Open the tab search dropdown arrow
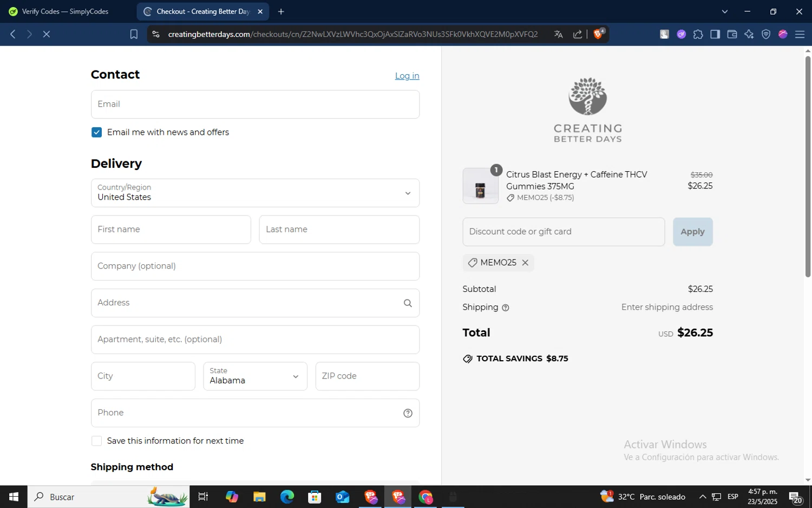The width and height of the screenshot is (812, 508). [725, 11]
